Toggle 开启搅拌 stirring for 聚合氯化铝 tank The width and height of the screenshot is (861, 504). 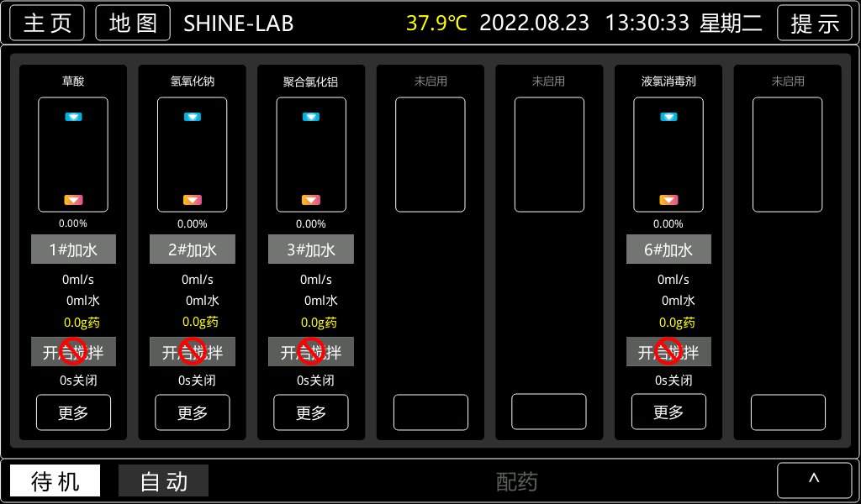pyautogui.click(x=311, y=351)
